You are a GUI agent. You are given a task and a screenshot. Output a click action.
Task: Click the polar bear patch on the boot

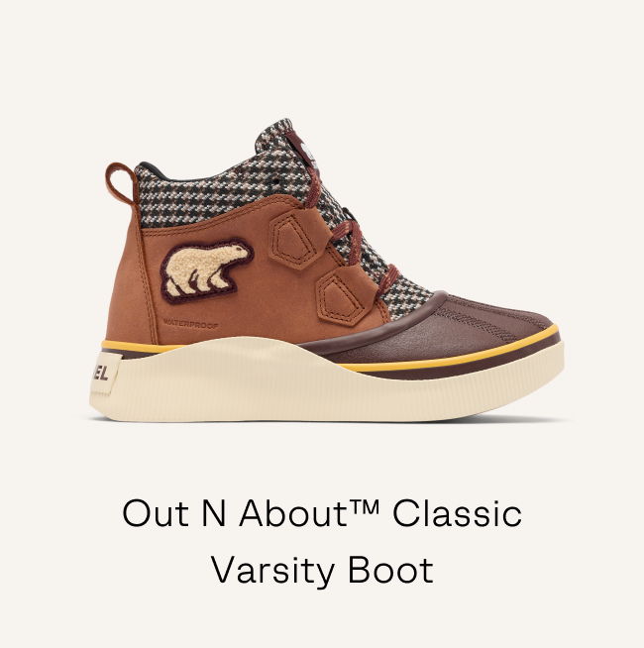coord(207,270)
